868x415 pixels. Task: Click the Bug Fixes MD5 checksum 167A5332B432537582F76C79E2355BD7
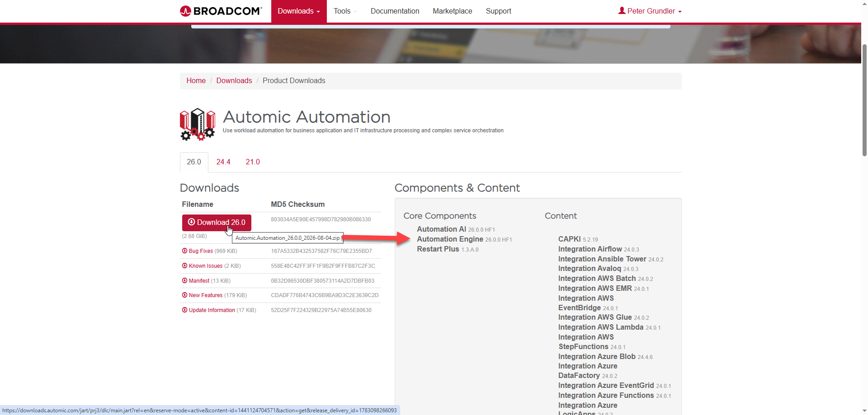(321, 251)
